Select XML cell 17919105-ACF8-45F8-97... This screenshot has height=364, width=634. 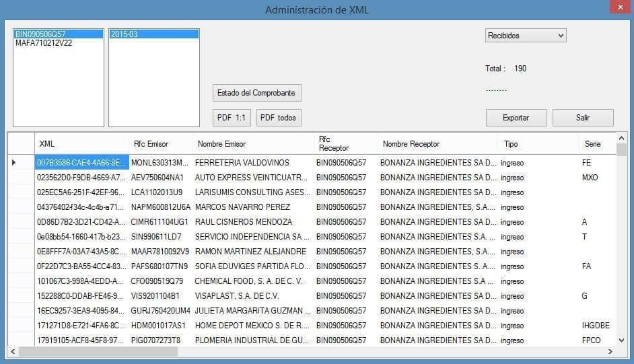point(81,340)
